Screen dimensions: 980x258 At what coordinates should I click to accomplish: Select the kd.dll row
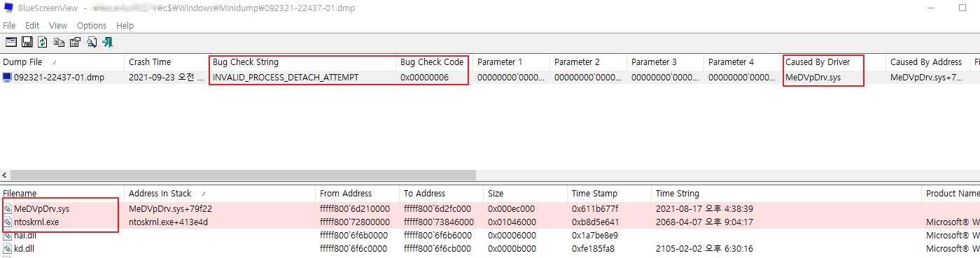[490, 249]
